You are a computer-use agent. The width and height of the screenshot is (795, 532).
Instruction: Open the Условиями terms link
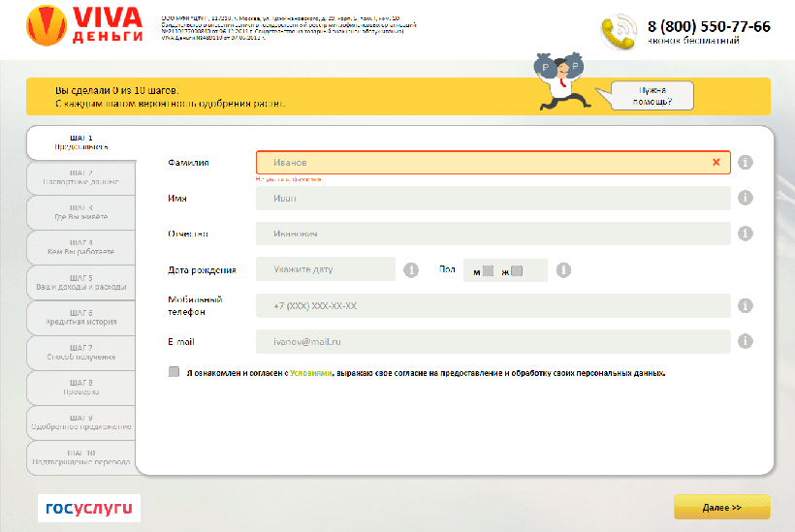tap(314, 372)
